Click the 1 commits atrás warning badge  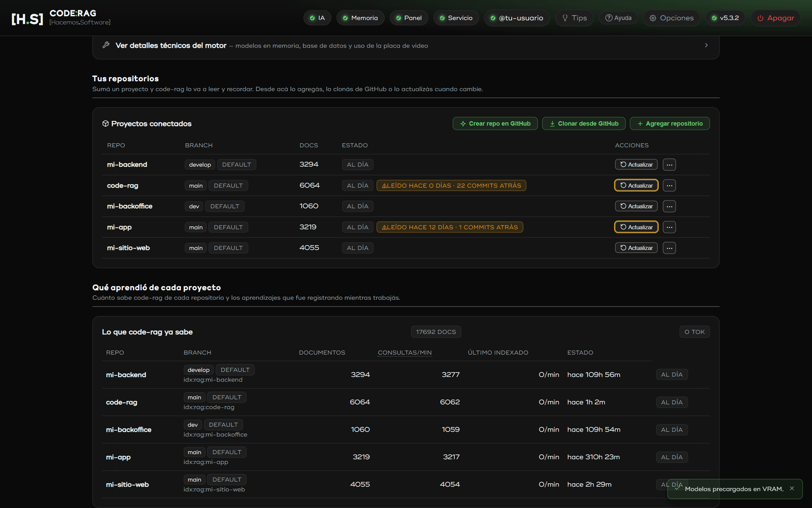[x=450, y=227]
